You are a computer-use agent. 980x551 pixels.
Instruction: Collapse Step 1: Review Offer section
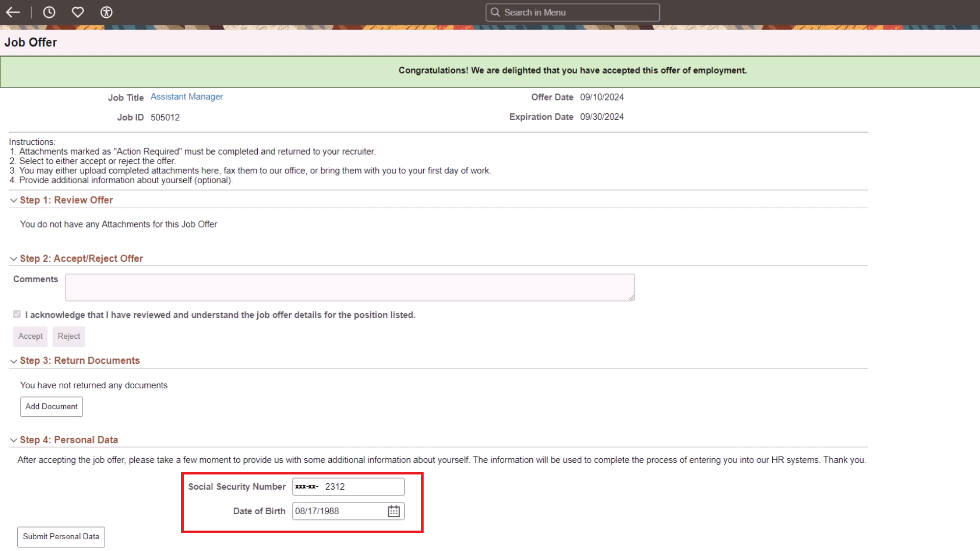tap(14, 200)
